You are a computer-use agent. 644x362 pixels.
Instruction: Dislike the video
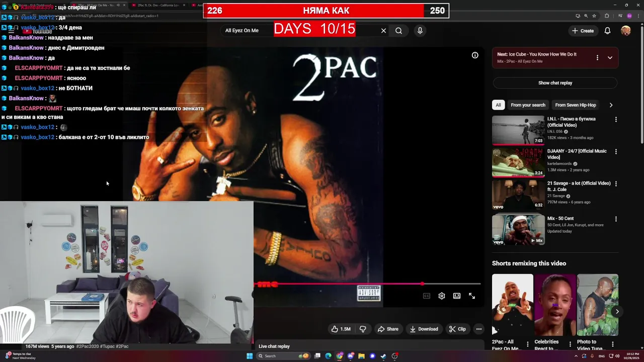(x=363, y=329)
